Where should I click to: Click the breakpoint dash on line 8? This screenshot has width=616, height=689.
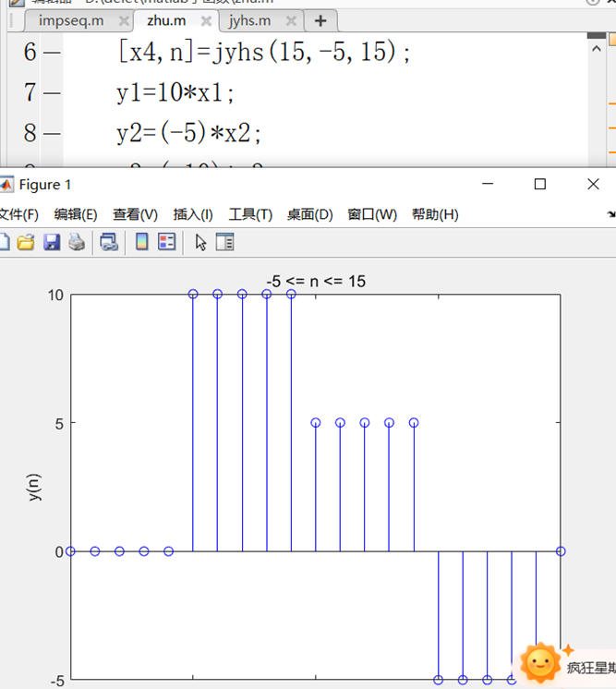tap(53, 133)
